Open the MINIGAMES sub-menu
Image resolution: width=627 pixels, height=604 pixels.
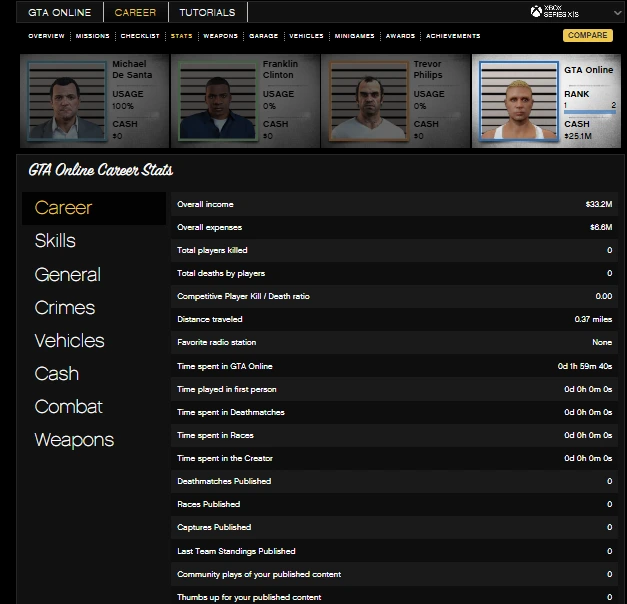click(x=354, y=36)
